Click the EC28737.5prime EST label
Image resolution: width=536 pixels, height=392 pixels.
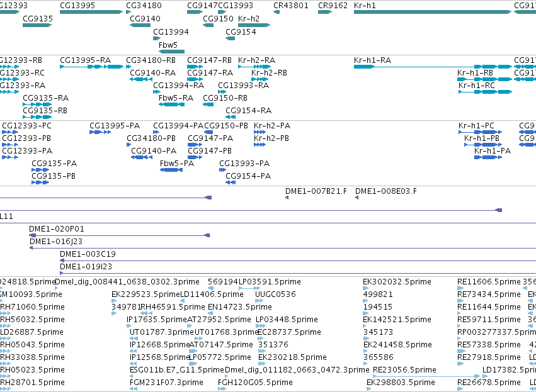289,332
